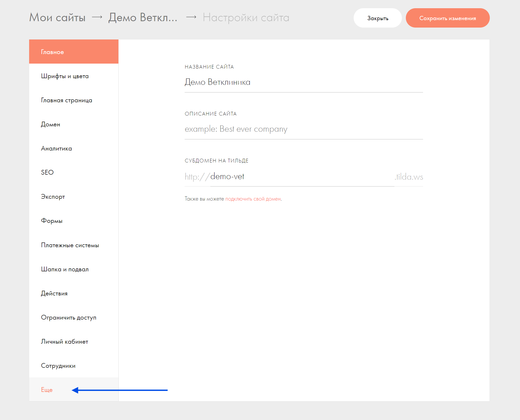Image resolution: width=520 pixels, height=420 pixels.
Task: Click the подключить свой домен link
Action: click(x=253, y=199)
